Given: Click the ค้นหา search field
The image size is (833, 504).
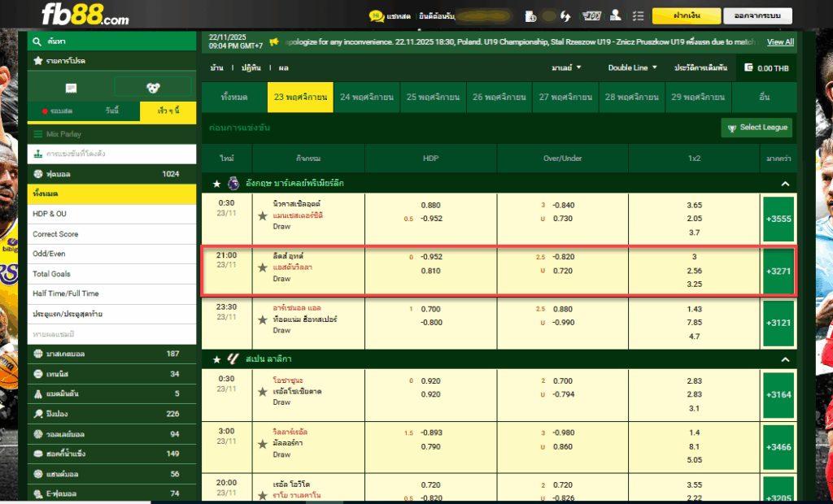Looking at the screenshot, I should 111,41.
